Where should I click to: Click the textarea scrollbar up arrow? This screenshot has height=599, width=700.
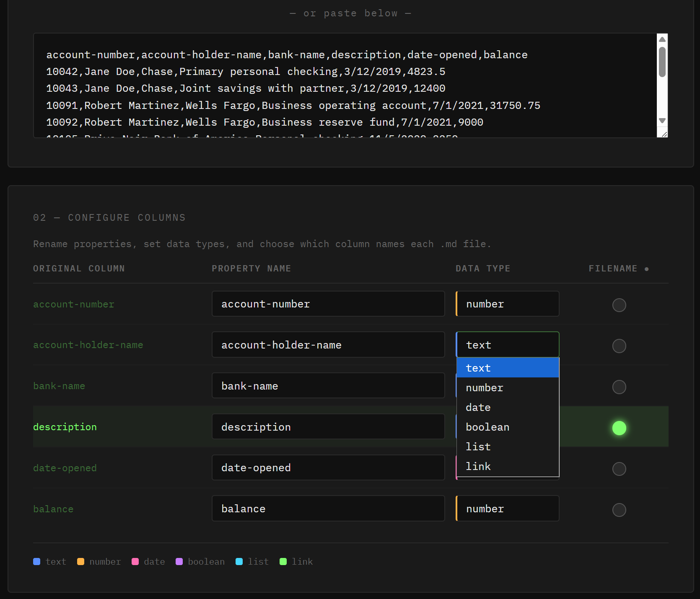pos(662,39)
